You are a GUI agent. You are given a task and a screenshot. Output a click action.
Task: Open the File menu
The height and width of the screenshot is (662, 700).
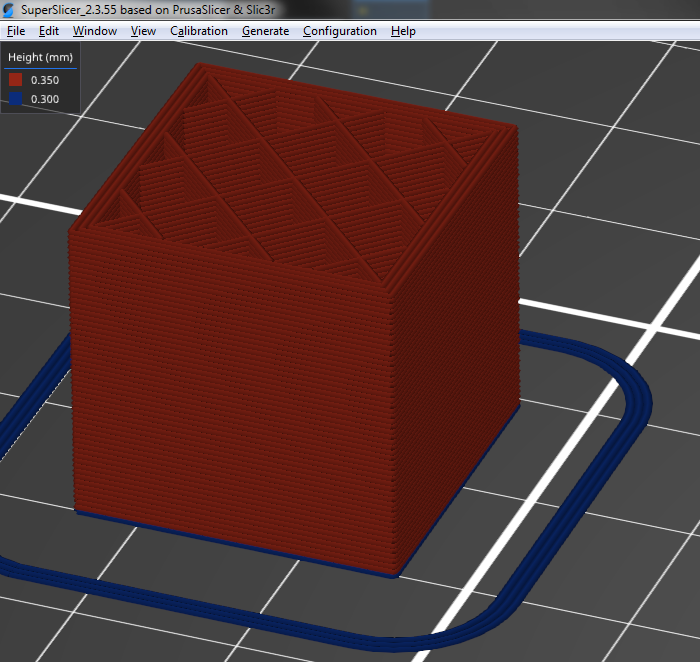(16, 31)
